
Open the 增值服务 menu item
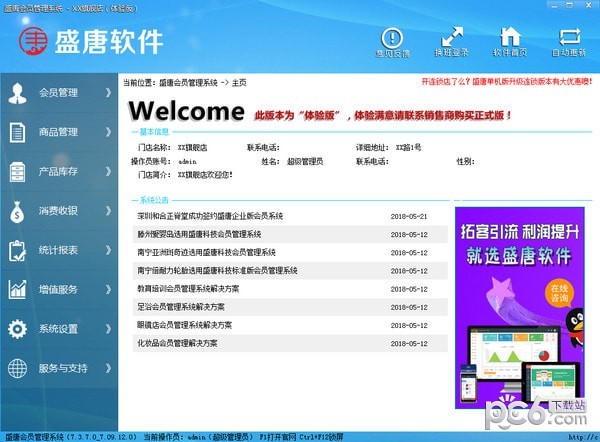59,289
